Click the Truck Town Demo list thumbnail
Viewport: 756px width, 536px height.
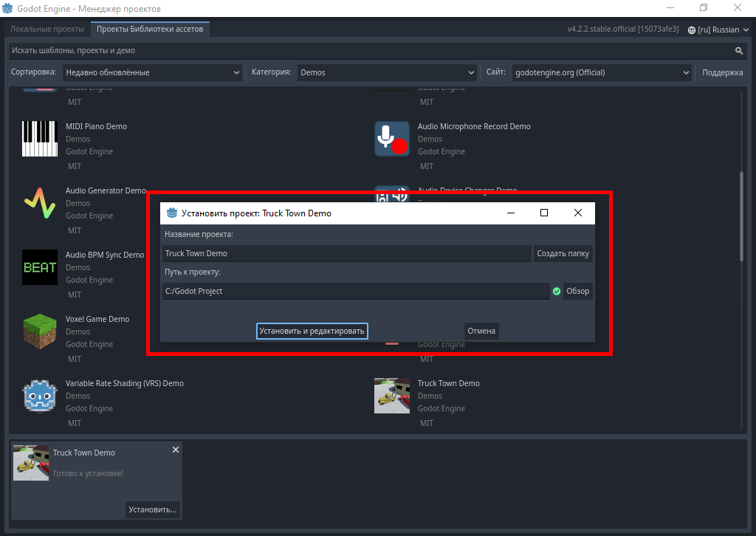(x=391, y=396)
